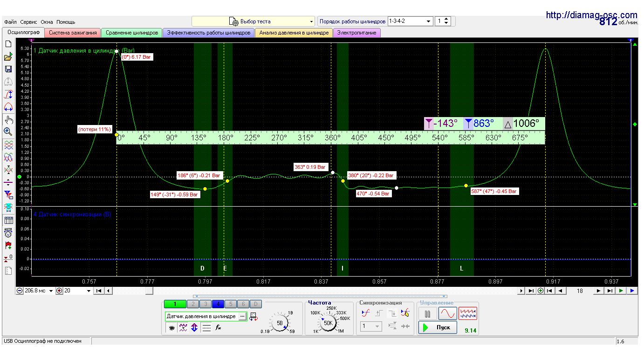Select the sync cursor-pick icon

(405, 313)
